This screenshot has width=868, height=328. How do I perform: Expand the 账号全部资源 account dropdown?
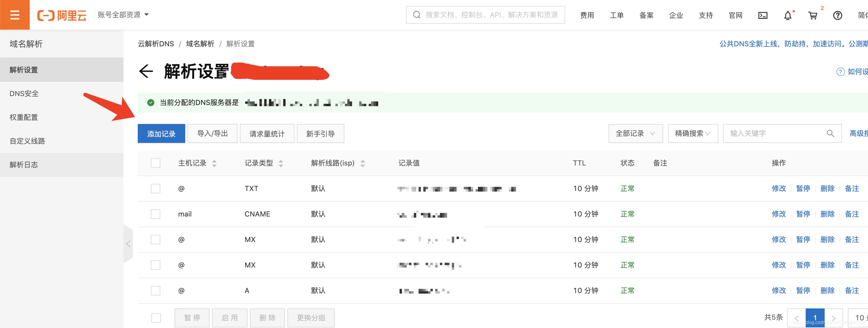point(123,15)
